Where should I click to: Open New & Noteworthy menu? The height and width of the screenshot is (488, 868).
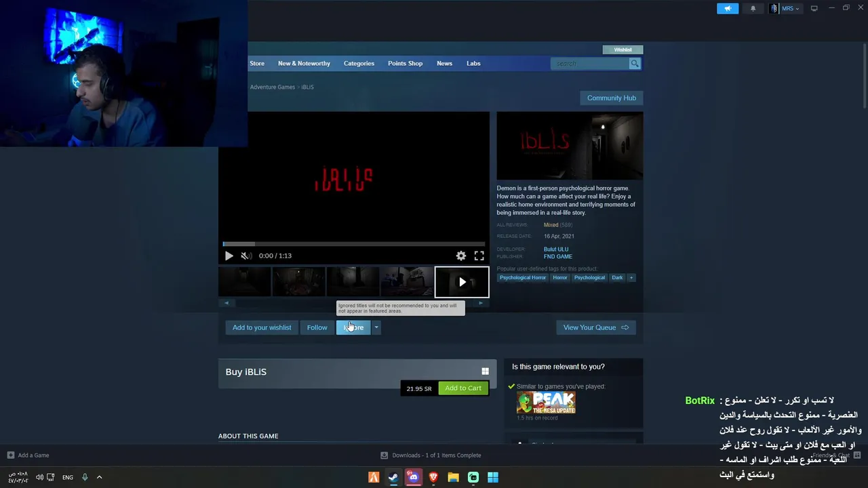pos(304,63)
